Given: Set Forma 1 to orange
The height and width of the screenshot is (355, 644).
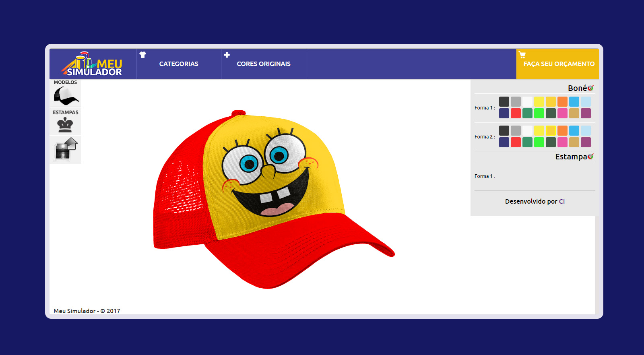Looking at the screenshot, I should pos(562,101).
